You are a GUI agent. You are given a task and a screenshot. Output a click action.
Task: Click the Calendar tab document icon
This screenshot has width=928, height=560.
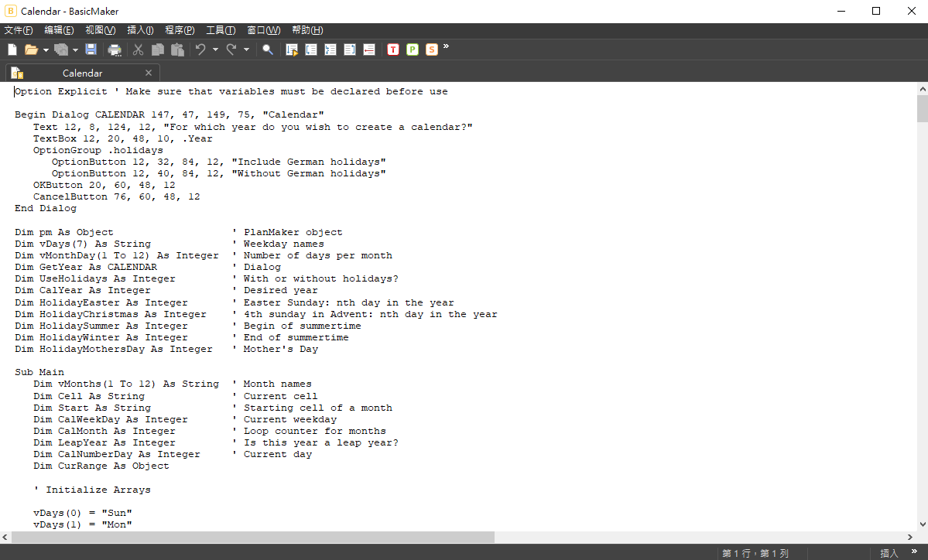point(17,73)
